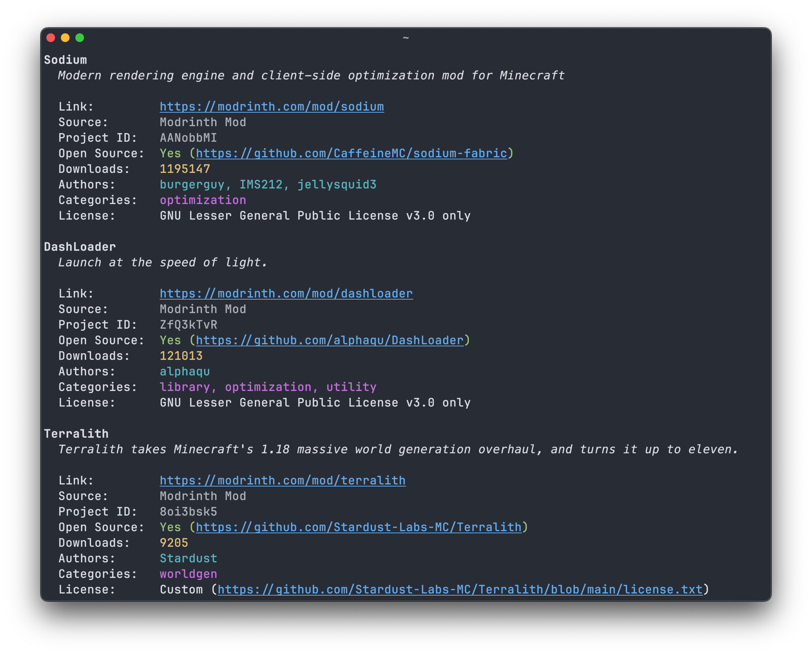Click the red close window button

(51, 38)
